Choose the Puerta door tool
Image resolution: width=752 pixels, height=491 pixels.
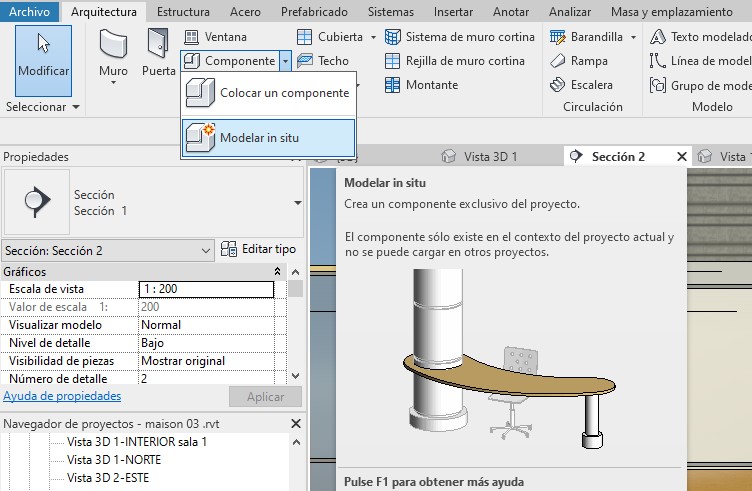coord(158,55)
